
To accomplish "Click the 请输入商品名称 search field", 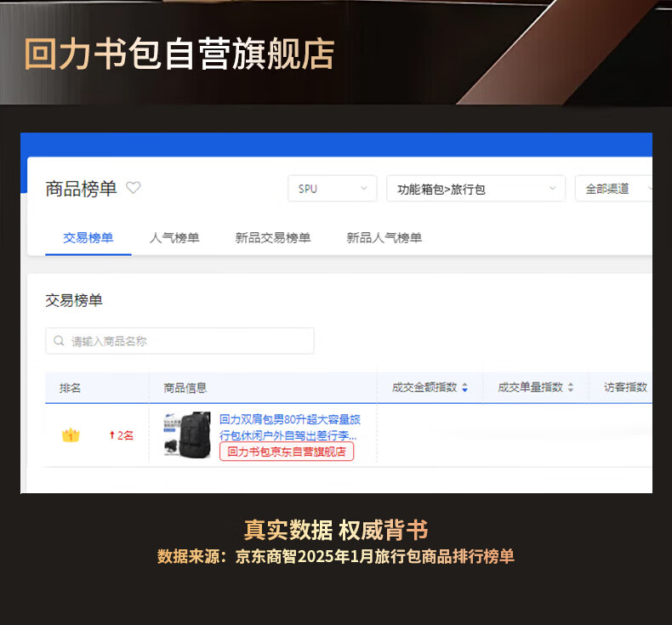I will click(180, 341).
